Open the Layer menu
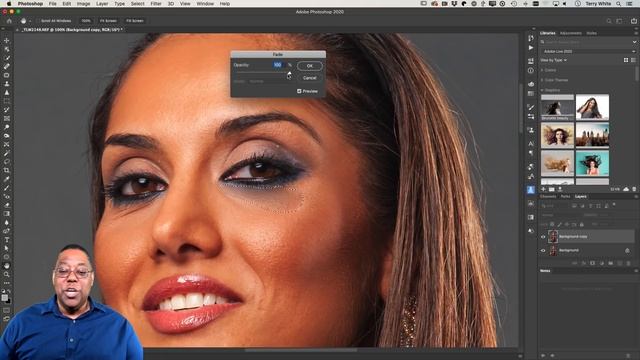The image size is (640, 360). point(102,4)
